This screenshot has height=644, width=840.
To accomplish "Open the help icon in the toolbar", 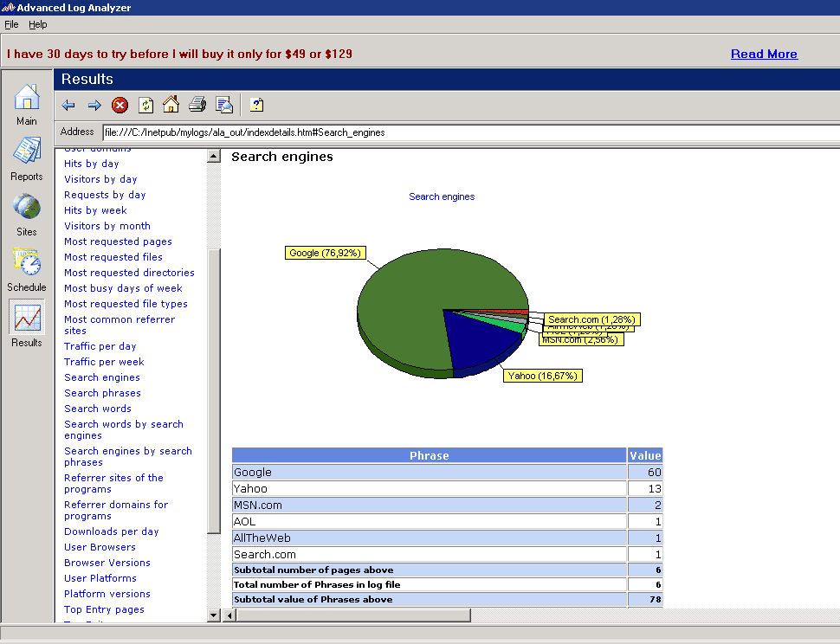I will pyautogui.click(x=256, y=106).
